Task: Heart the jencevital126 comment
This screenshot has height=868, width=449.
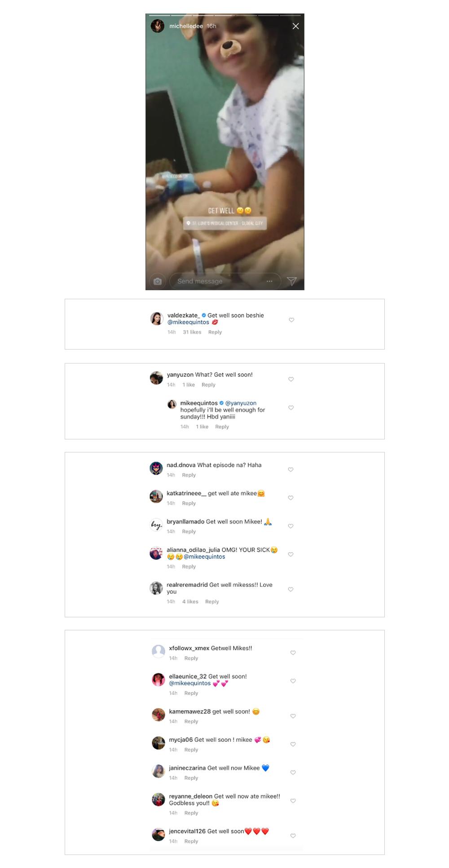Action: 293,836
